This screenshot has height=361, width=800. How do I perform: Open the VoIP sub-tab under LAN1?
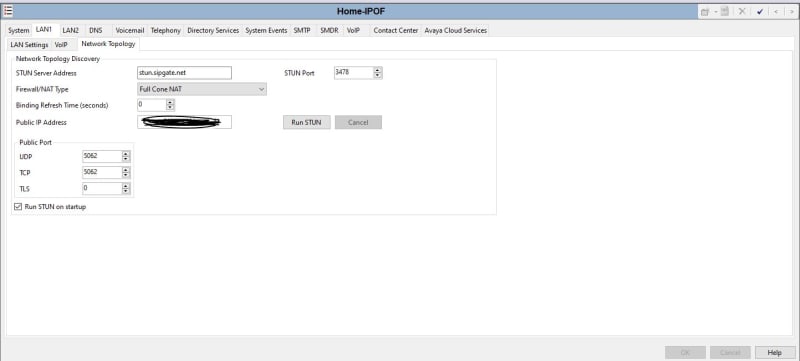61,45
